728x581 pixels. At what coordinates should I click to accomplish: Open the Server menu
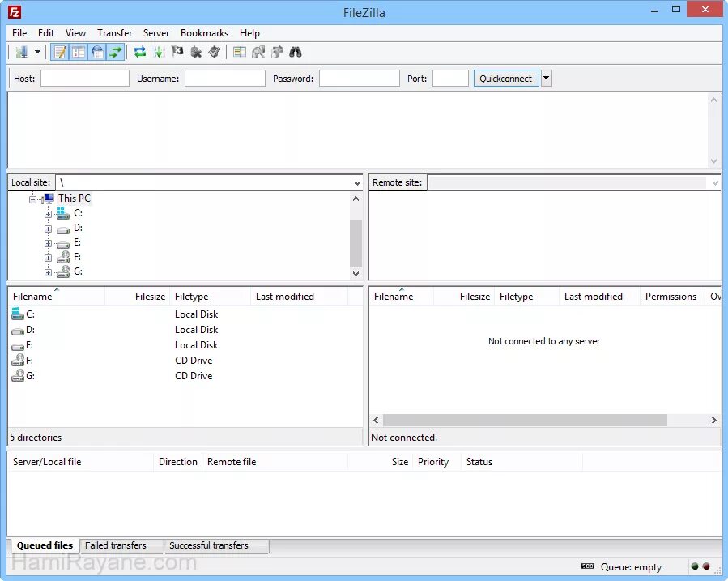(156, 33)
